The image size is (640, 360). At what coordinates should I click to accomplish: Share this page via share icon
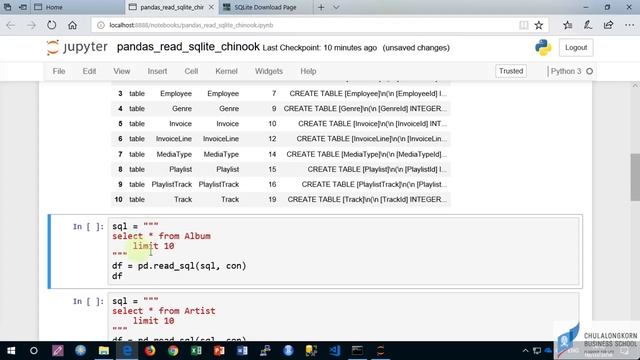pyautogui.click(x=608, y=25)
